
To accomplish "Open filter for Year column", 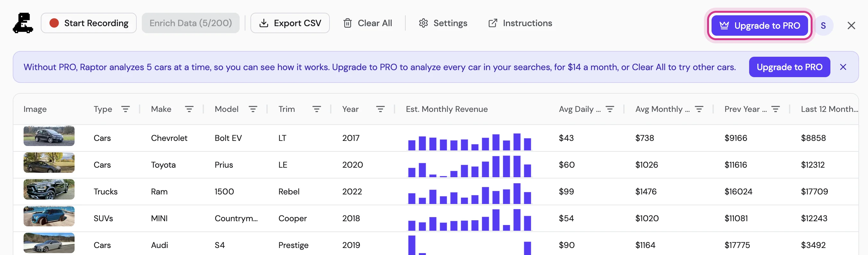I will click(380, 109).
